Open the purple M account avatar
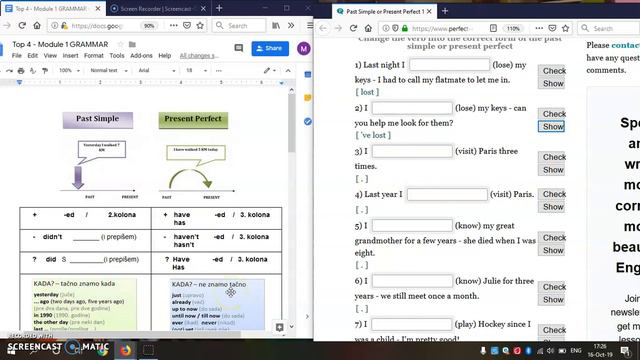The width and height of the screenshot is (640, 360). tap(303, 49)
